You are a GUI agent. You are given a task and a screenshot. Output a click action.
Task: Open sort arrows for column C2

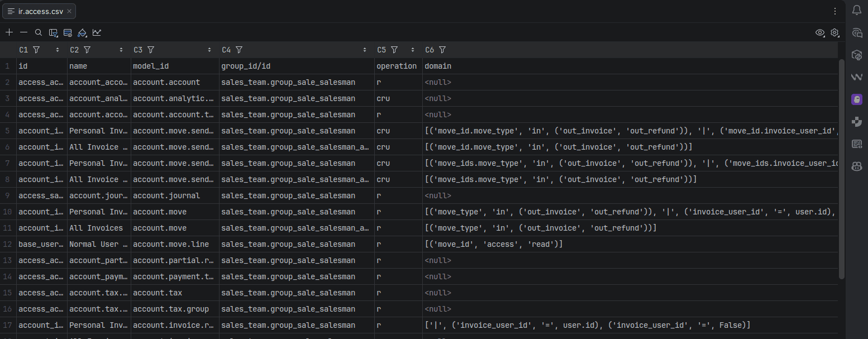tap(121, 50)
